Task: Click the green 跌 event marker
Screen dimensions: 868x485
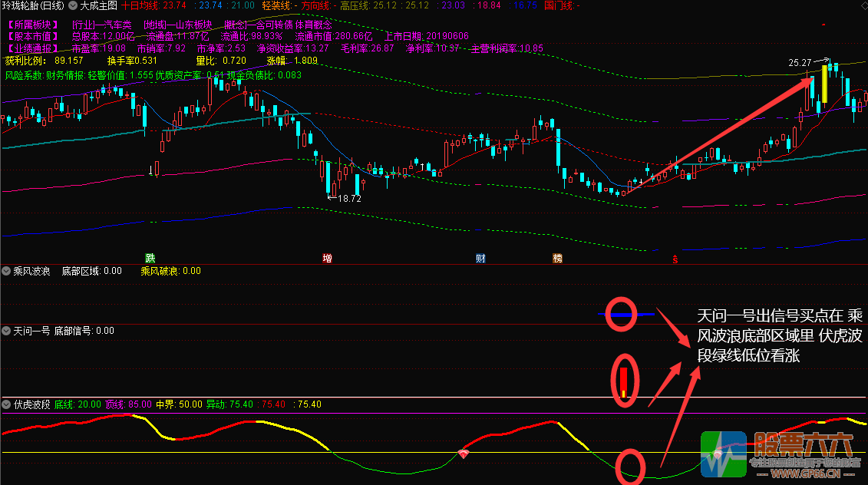Action: (150, 258)
